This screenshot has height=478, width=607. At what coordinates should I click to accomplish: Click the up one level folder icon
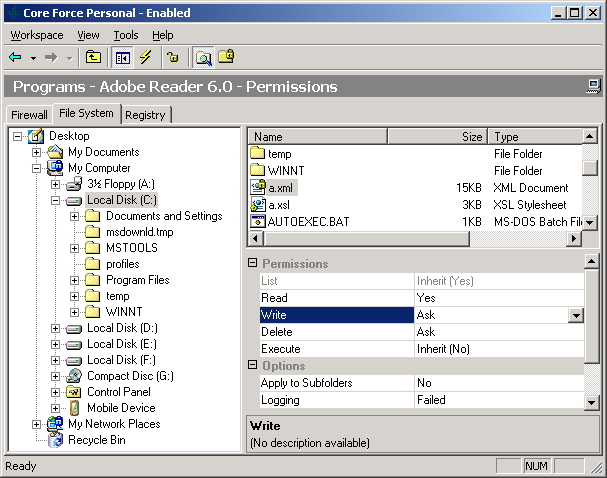pos(93,57)
